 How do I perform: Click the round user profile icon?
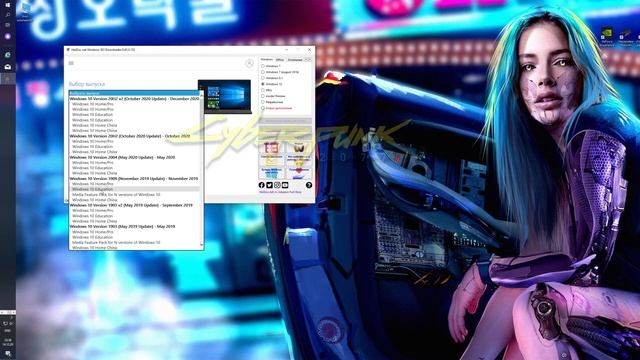(x=249, y=63)
